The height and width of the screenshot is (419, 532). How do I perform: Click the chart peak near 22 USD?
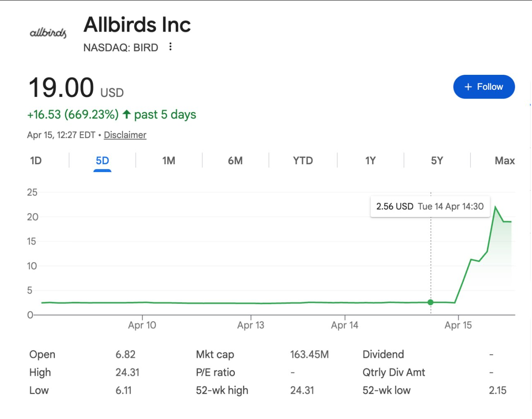coord(495,207)
